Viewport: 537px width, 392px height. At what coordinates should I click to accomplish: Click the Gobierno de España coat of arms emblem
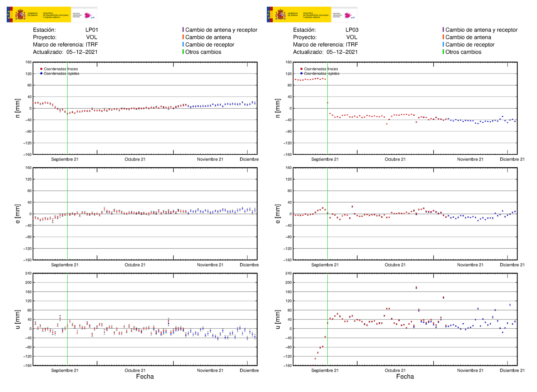pyautogui.click(x=20, y=15)
